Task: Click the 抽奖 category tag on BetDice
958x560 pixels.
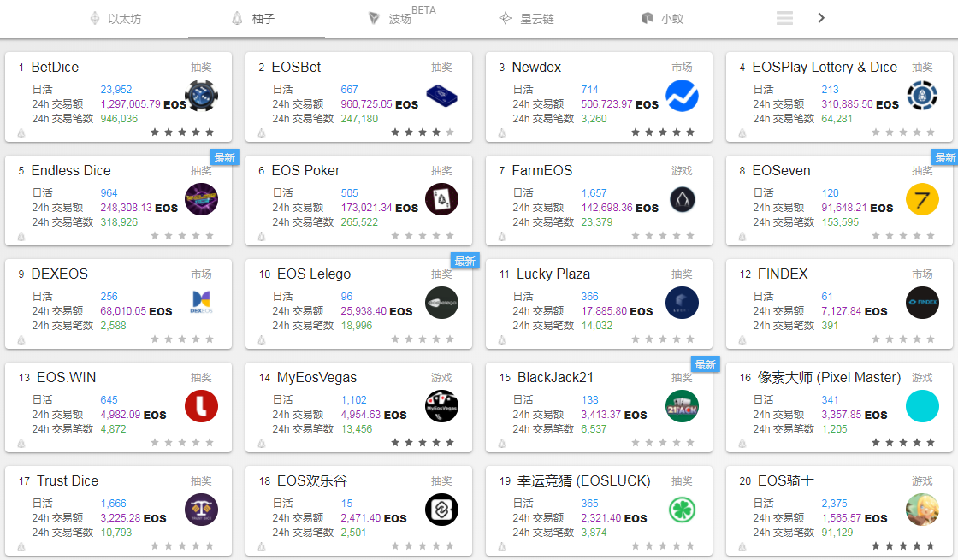Action: tap(201, 68)
